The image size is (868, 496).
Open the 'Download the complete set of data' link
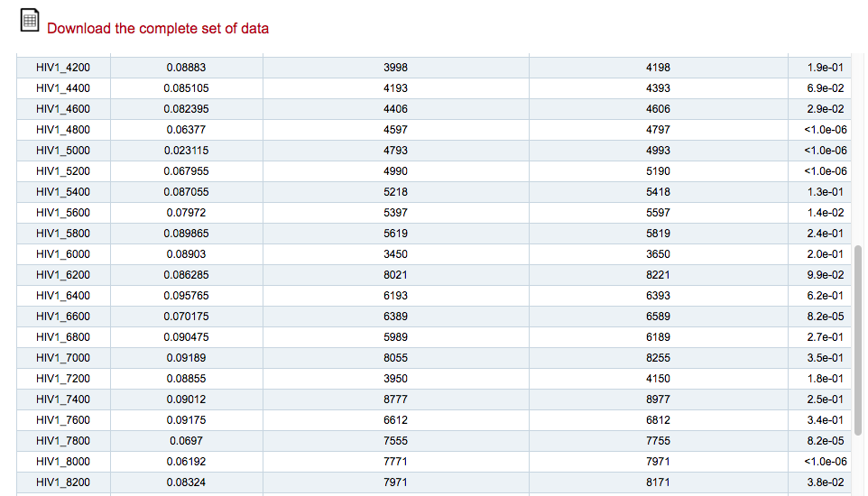158,28
